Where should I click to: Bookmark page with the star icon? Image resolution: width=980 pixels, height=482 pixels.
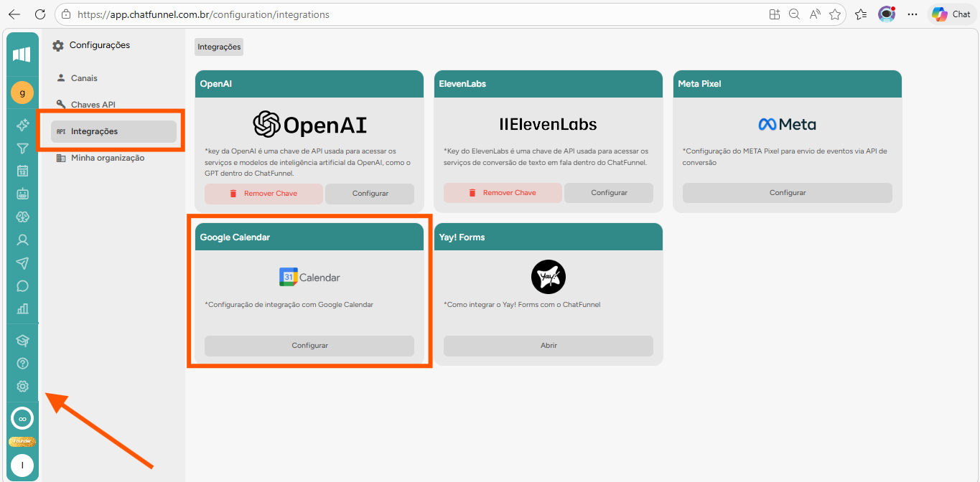point(835,14)
